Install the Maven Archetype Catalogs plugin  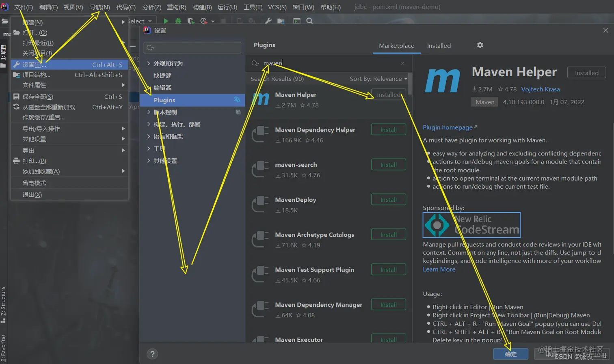[389, 235]
